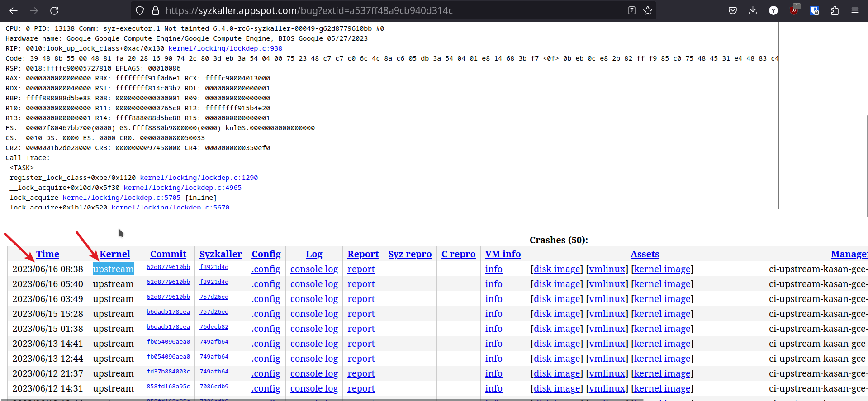Screen dimensions: 868x401
Task: Sort crashes by Kernel column header
Action: pyautogui.click(x=115, y=254)
